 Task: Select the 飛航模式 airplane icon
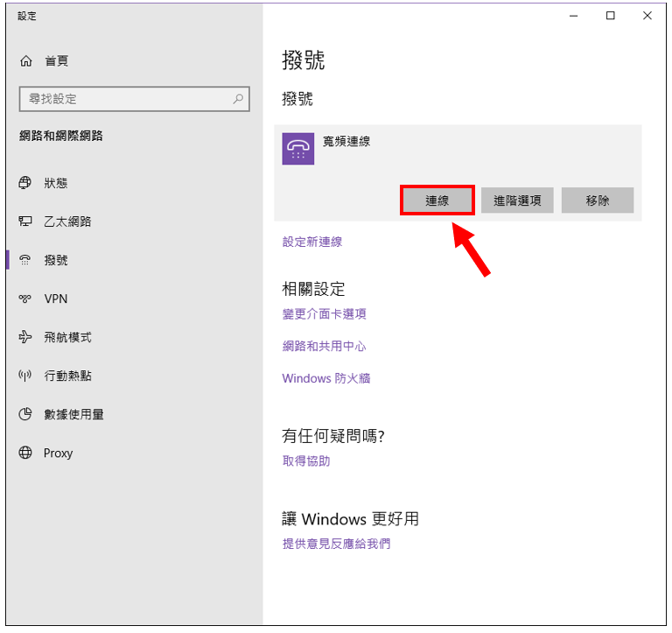25,337
